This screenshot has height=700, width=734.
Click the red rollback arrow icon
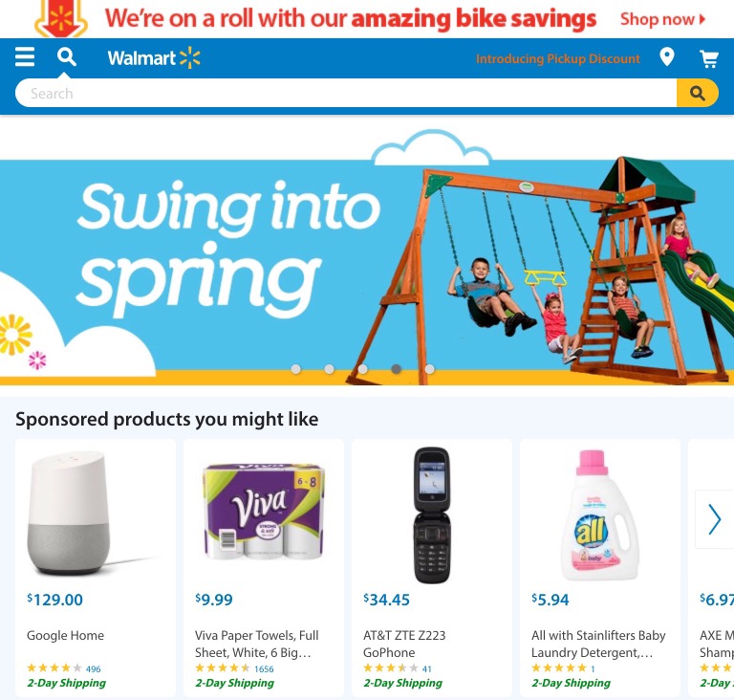pos(61,19)
